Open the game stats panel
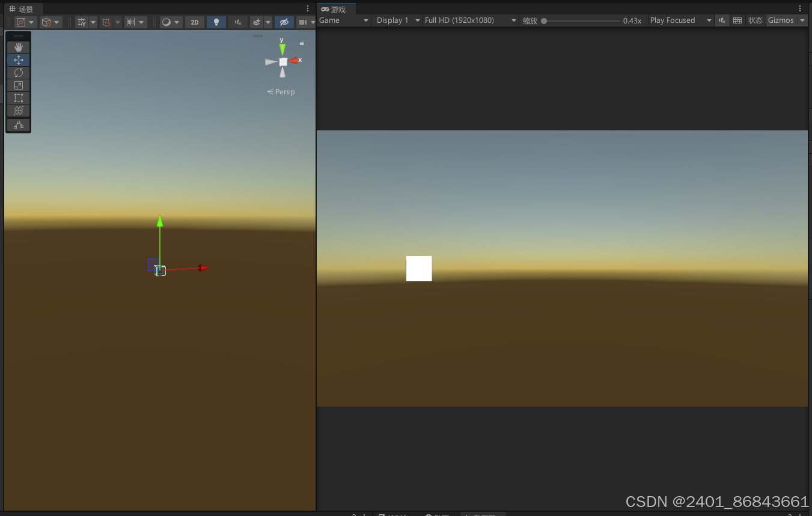 [756, 20]
